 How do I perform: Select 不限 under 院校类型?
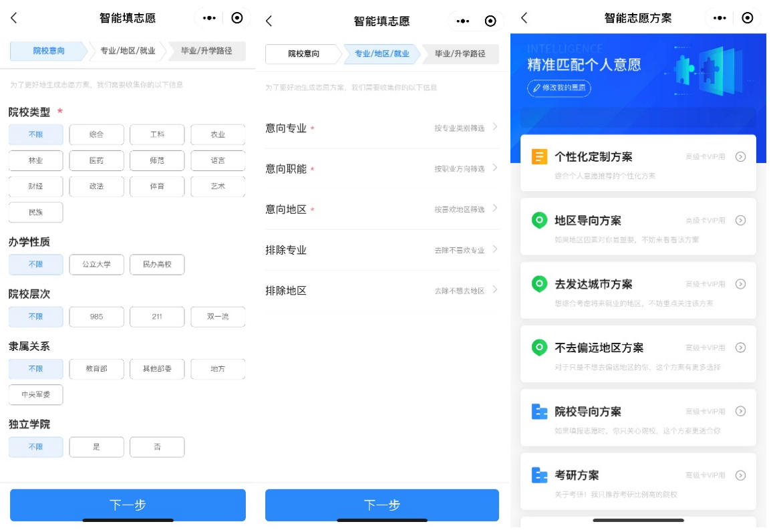coord(36,134)
